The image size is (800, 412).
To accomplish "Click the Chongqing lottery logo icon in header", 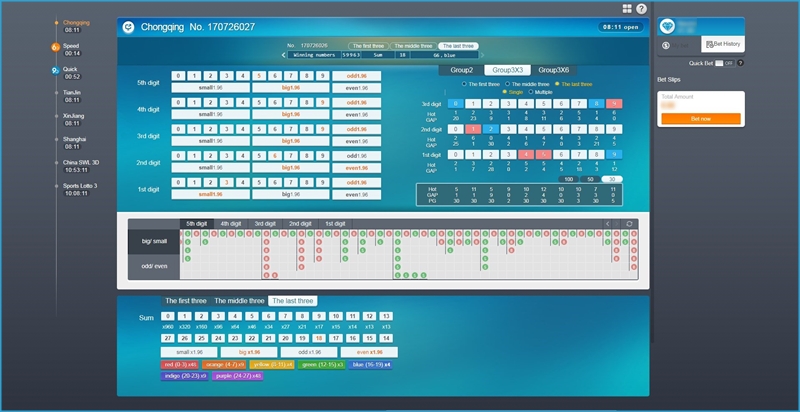I will click(x=128, y=27).
